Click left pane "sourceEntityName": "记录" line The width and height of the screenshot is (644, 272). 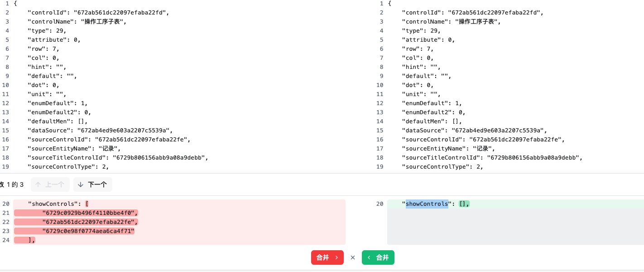click(74, 149)
